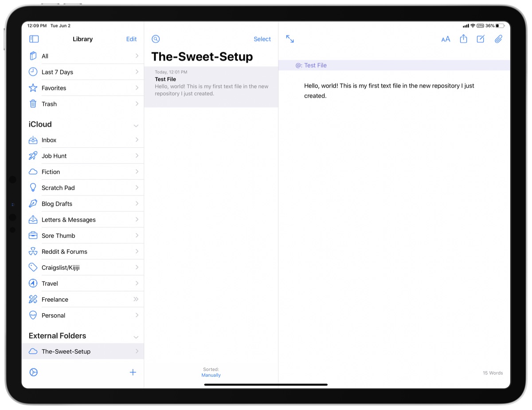Open the Trash group

[x=83, y=104]
